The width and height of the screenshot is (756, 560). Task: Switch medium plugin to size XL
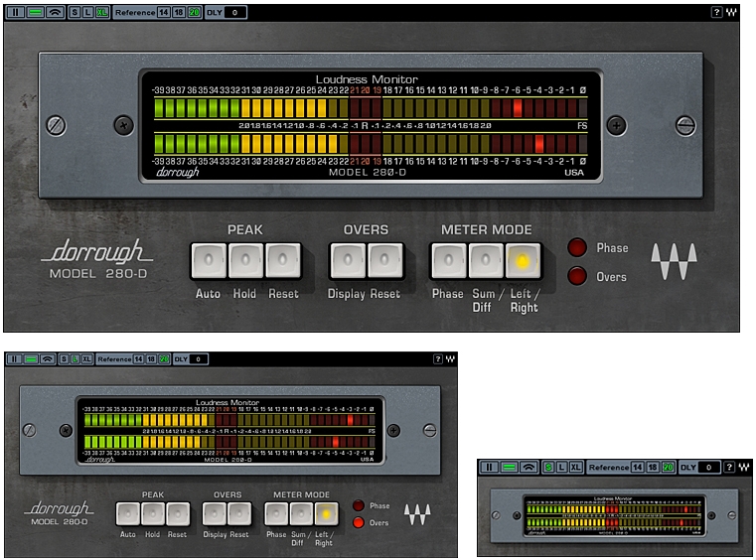(86, 359)
